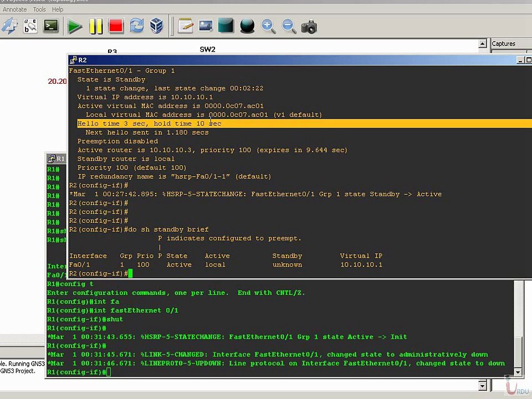
Task: Click the first toolbar icon beside 'abc'
Action: pos(9,26)
